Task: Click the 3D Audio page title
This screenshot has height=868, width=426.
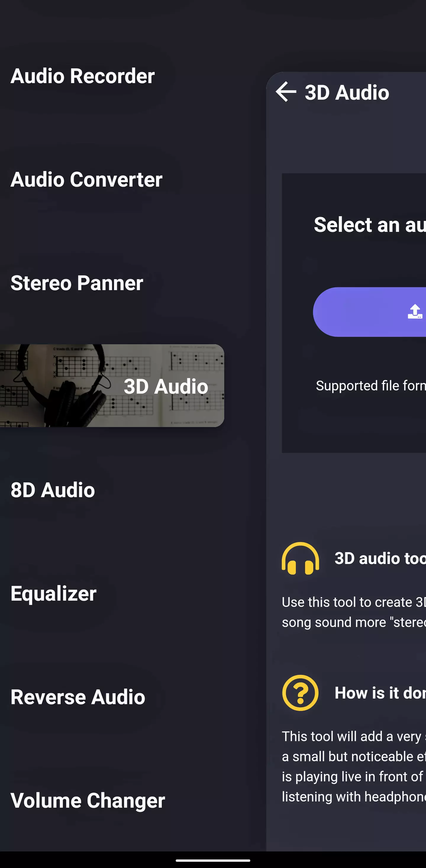Action: tap(347, 92)
